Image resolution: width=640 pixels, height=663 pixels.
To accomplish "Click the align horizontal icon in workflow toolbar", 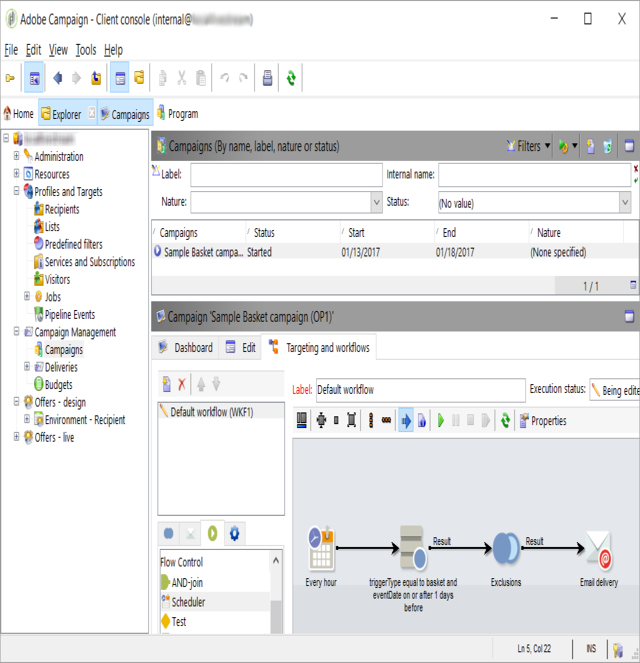I will [x=386, y=420].
